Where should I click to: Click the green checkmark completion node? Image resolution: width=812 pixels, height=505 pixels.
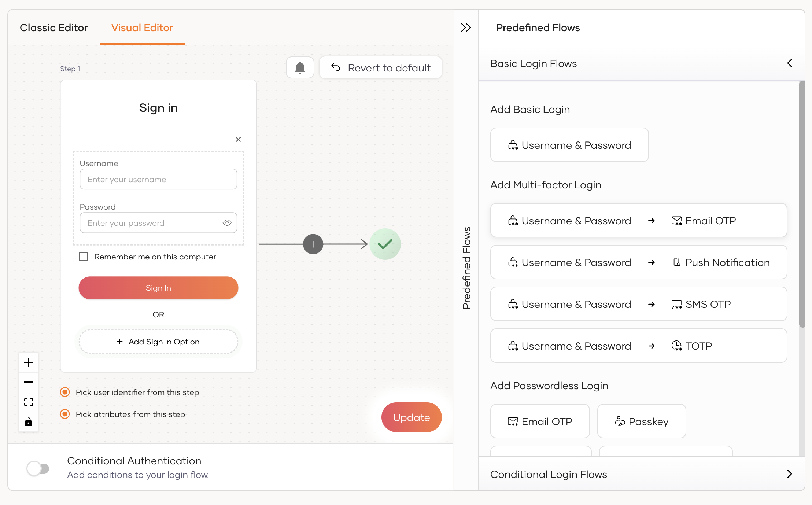pyautogui.click(x=385, y=244)
